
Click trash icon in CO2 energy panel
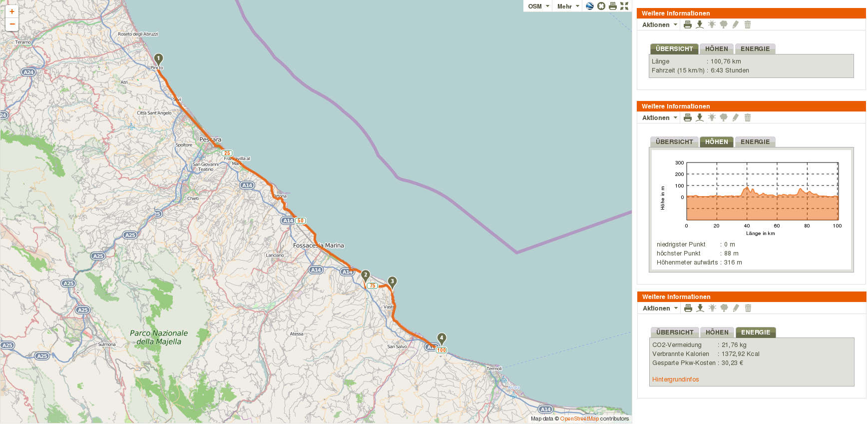tap(748, 308)
